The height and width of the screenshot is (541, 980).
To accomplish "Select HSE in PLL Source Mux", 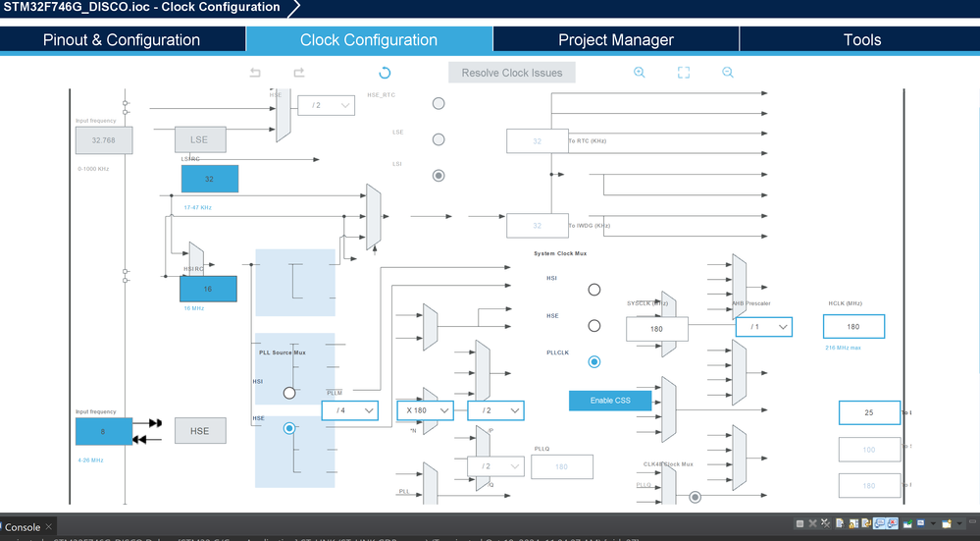I will pos(289,428).
